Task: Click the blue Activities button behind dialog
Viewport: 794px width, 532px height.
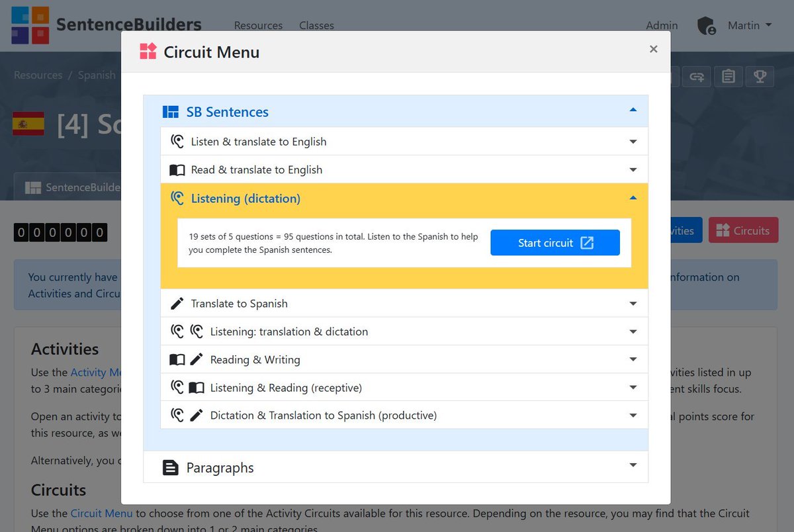Action: [x=686, y=230]
